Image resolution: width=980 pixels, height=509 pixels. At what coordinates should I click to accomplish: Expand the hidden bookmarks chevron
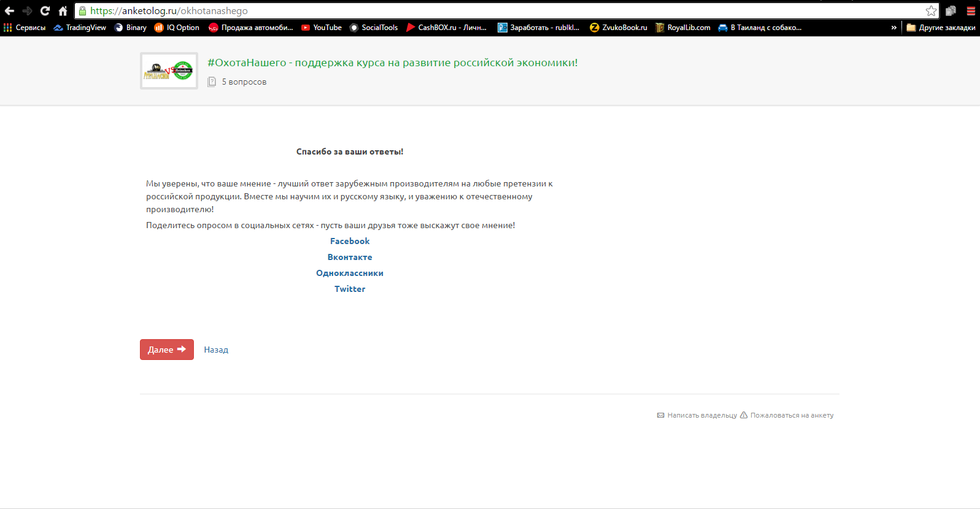click(893, 28)
